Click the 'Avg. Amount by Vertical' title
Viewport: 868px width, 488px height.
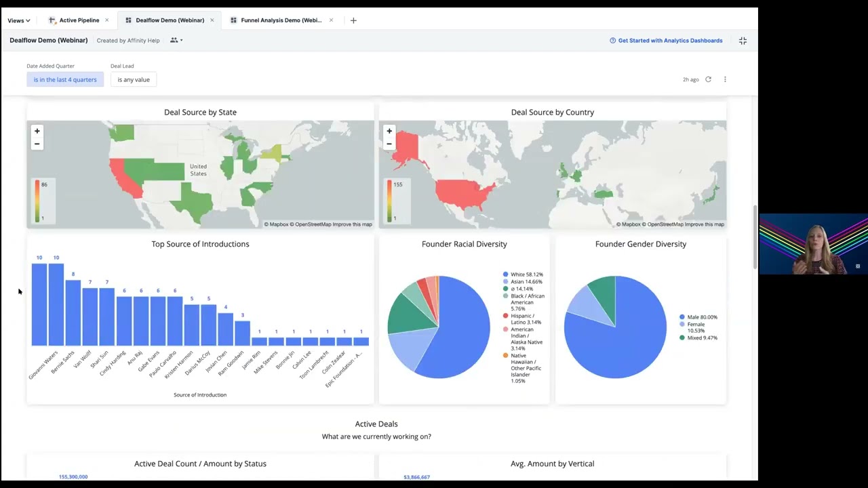[553, 464]
